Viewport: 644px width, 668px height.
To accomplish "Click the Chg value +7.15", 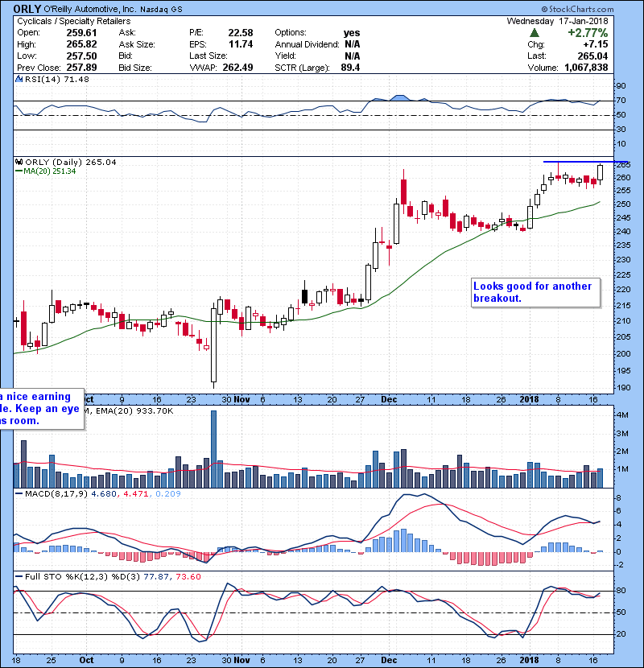I will 596,44.
